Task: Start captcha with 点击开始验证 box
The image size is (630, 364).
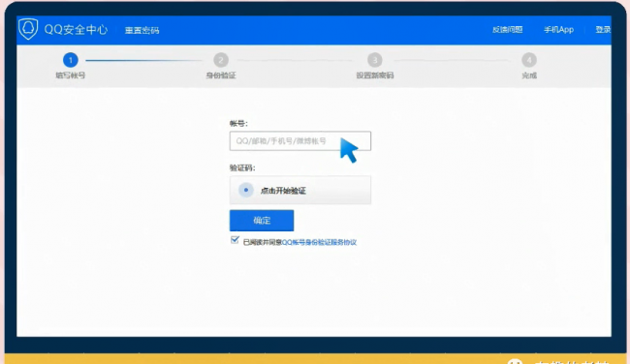Action: (x=300, y=190)
